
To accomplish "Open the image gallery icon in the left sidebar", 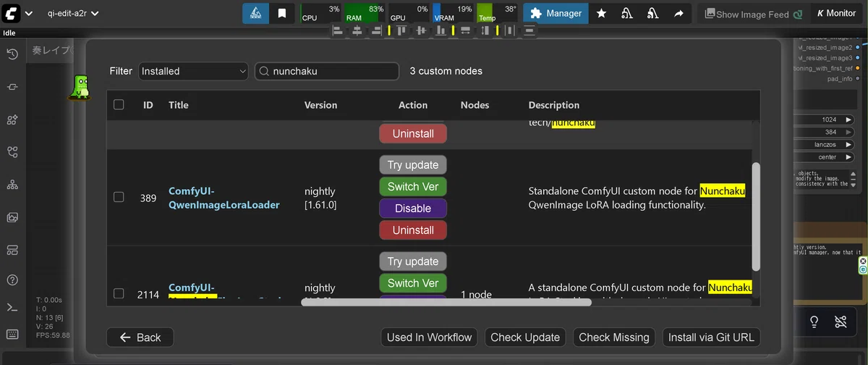I will (12, 217).
